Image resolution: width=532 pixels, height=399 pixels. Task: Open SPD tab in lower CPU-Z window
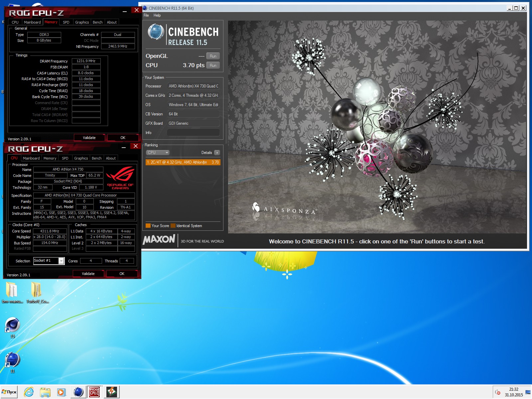(x=65, y=158)
